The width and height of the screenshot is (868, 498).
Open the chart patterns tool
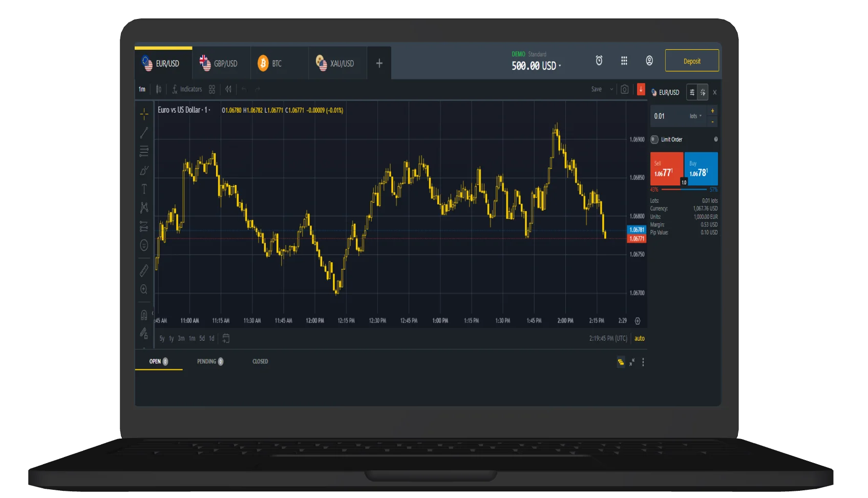click(144, 208)
